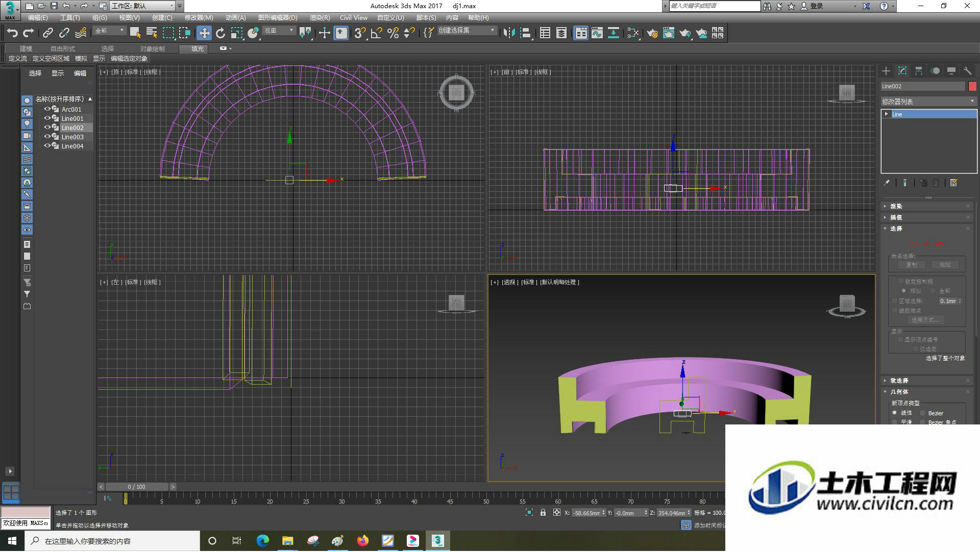
Task: Open the Curve Editor icon
Action: (x=597, y=33)
